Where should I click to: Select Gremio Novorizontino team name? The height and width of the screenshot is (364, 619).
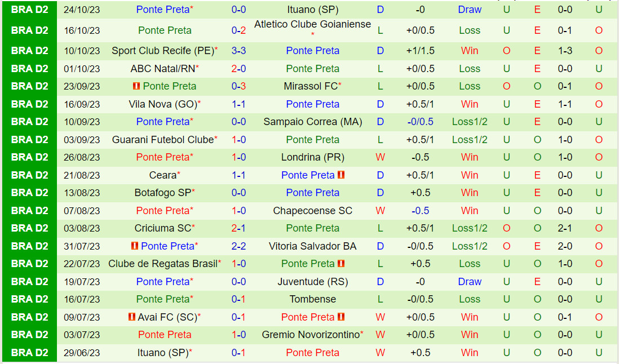(311, 335)
